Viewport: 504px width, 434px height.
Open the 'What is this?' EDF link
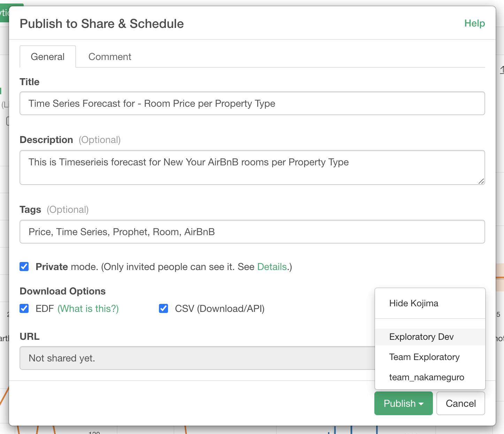88,308
